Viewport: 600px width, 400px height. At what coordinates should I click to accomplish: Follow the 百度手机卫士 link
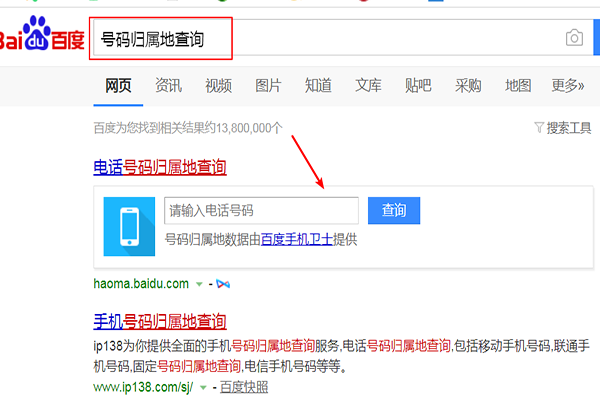297,240
